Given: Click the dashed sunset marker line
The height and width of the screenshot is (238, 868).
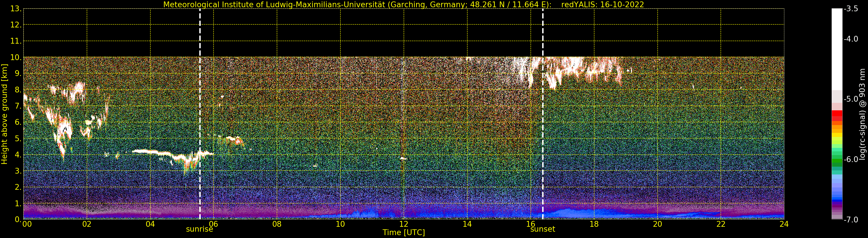Looking at the screenshot, I should point(543,114).
